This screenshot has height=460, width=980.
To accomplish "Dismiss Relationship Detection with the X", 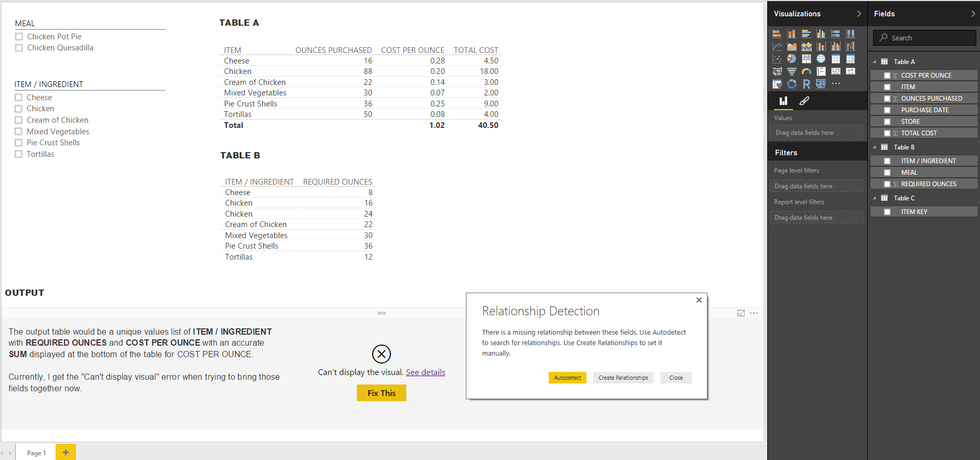I will click(x=699, y=300).
